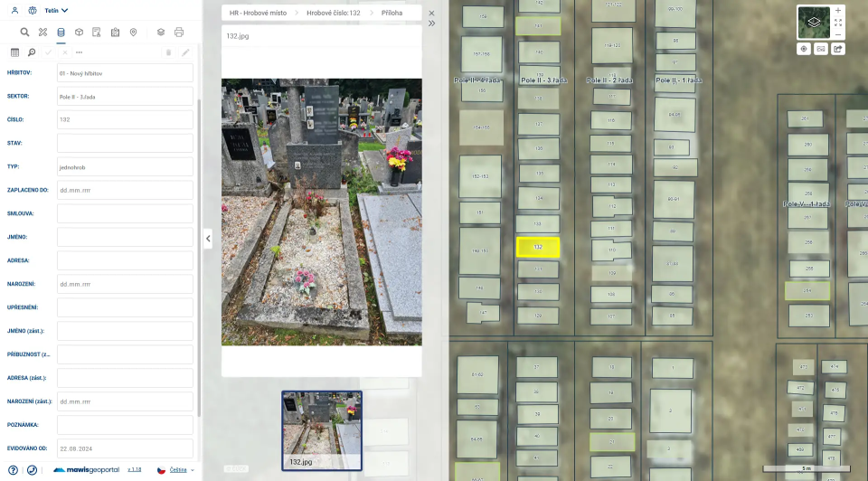
Task: Expand the Tetín municipality dropdown
Action: click(x=56, y=11)
